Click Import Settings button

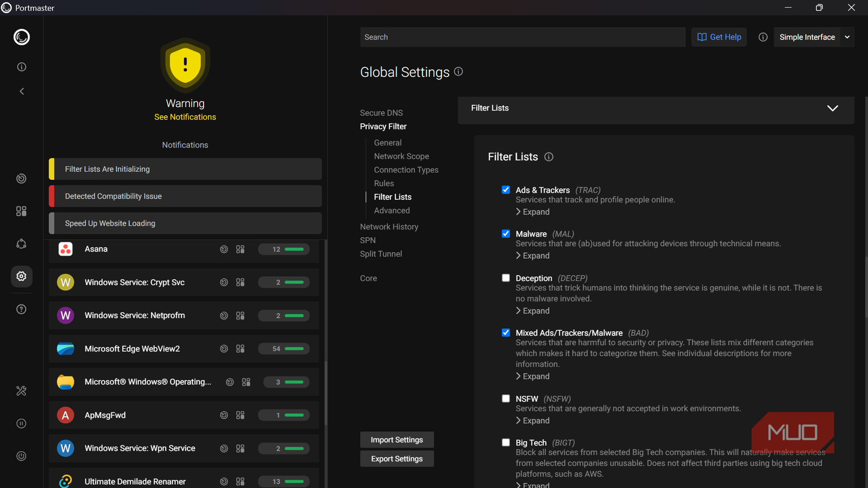click(x=397, y=440)
